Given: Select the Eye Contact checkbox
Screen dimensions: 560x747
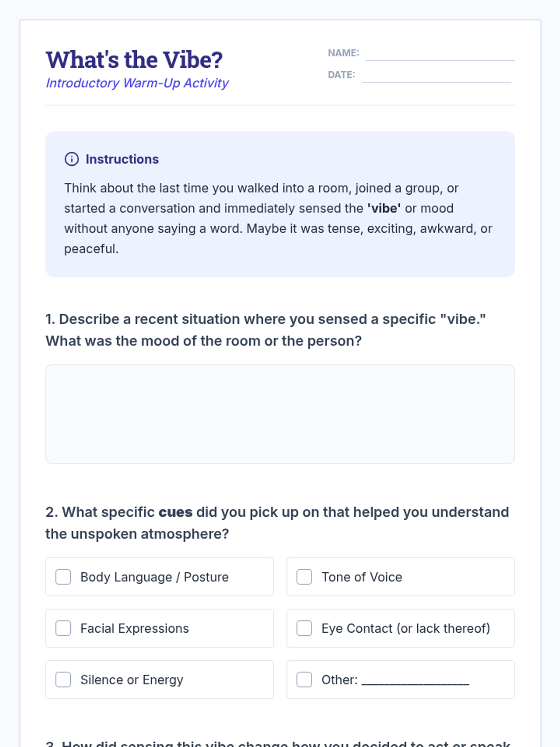Looking at the screenshot, I should pyautogui.click(x=304, y=628).
